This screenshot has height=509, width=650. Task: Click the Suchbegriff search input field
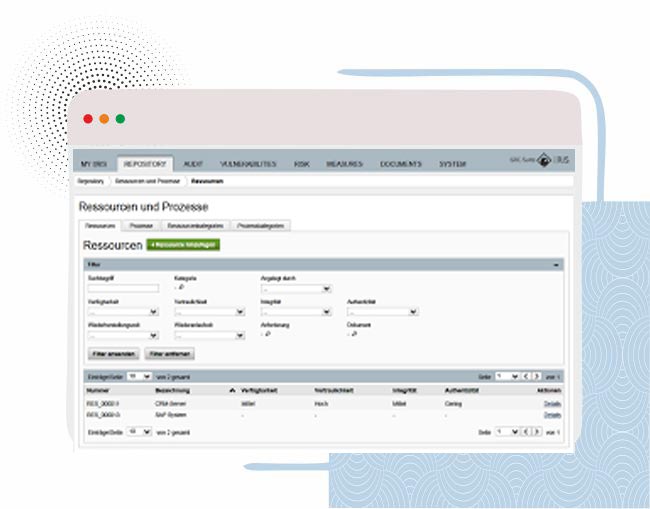coord(122,288)
